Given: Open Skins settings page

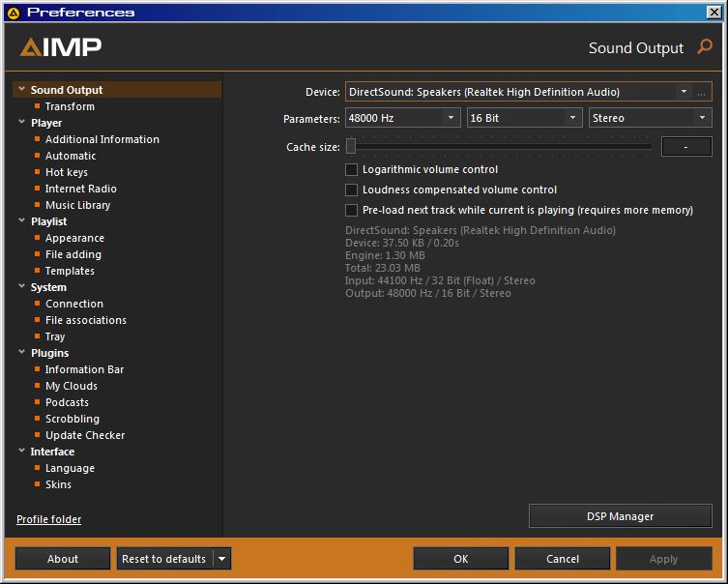Looking at the screenshot, I should tap(58, 484).
